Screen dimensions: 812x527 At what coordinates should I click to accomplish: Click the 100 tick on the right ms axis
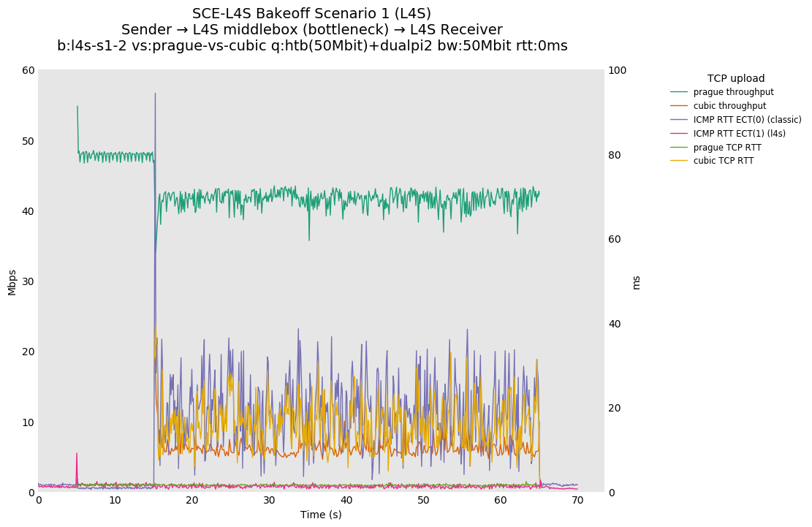tap(618, 70)
